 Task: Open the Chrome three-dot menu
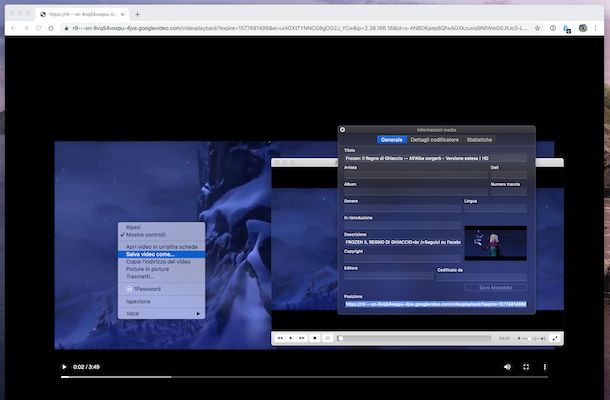coord(595,28)
